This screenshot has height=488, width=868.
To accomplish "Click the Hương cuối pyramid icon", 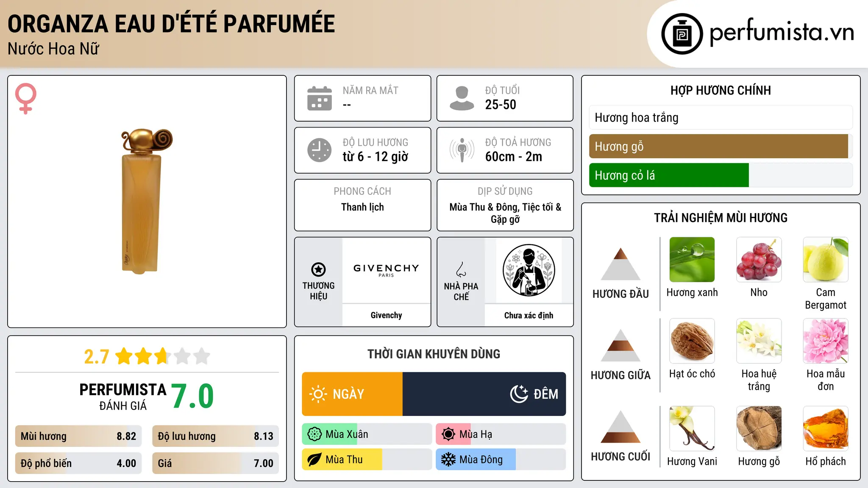I will click(x=621, y=427).
